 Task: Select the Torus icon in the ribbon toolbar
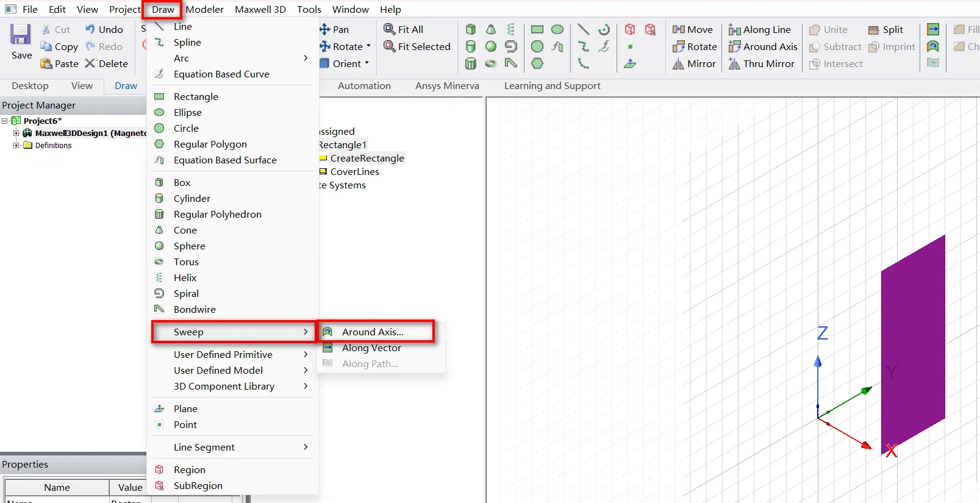[x=491, y=63]
